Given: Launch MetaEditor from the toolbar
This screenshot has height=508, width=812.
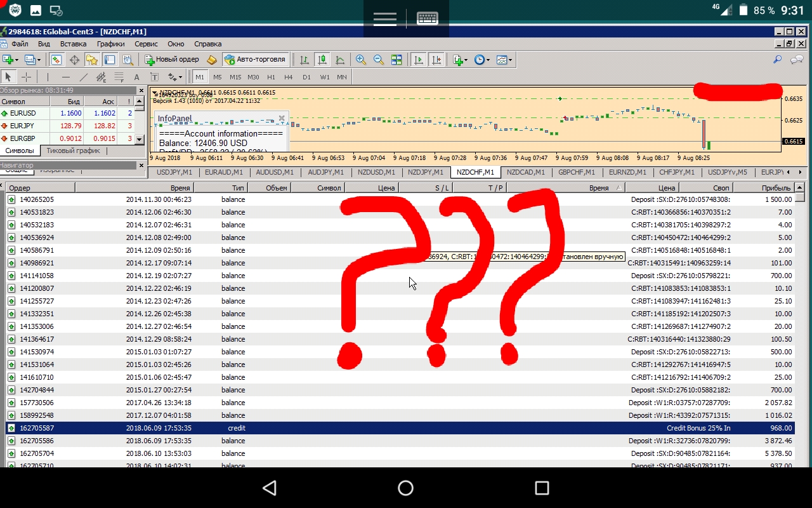Looking at the screenshot, I should coord(212,60).
